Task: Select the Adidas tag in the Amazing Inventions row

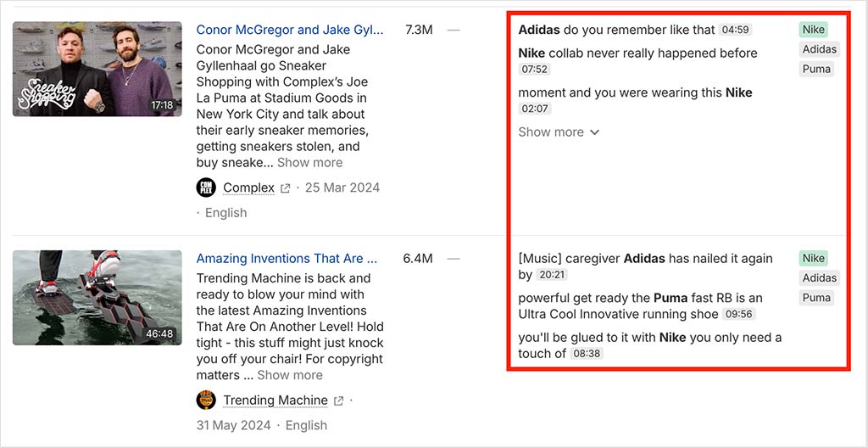Action: pos(820,277)
